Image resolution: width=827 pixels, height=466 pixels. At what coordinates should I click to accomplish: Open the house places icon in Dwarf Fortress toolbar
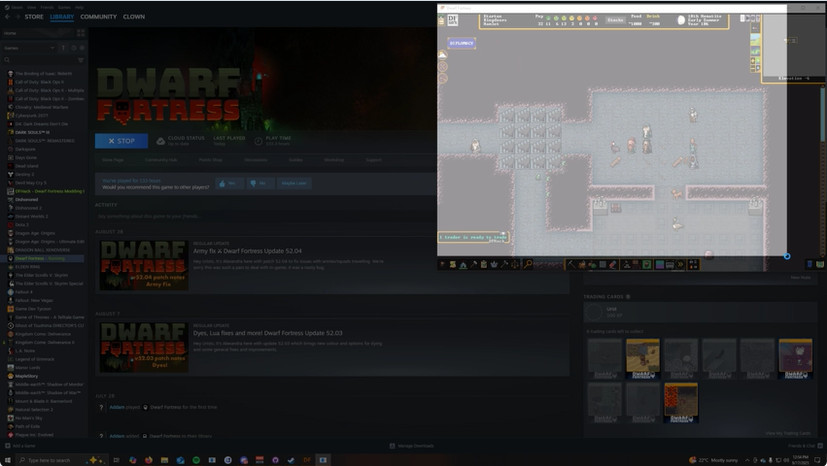(463, 264)
